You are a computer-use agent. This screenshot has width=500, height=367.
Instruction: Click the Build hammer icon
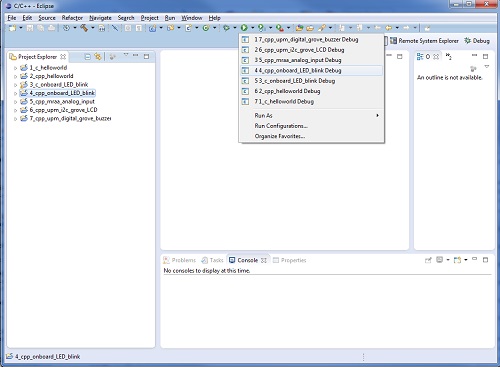pyautogui.click(x=84, y=28)
